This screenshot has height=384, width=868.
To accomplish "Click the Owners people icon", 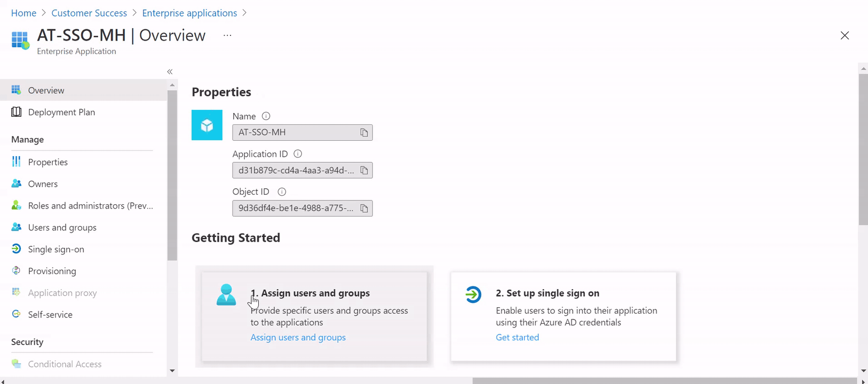I will (x=17, y=183).
